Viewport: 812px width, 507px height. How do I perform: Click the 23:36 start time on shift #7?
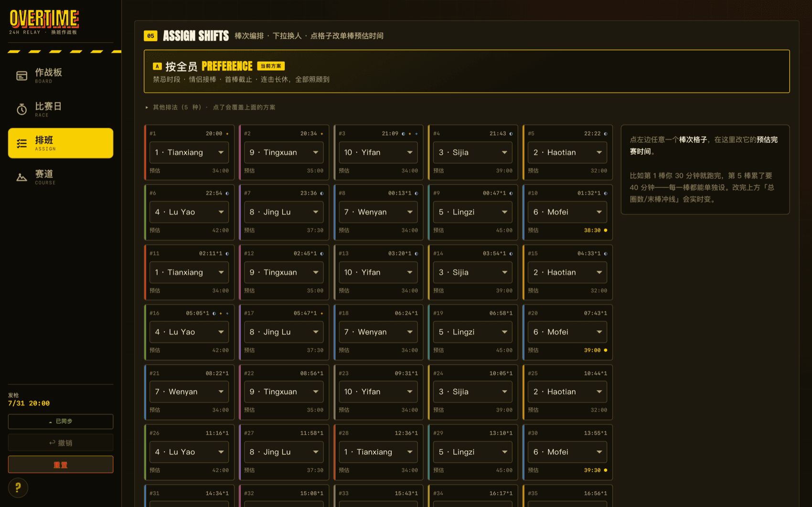(x=309, y=193)
